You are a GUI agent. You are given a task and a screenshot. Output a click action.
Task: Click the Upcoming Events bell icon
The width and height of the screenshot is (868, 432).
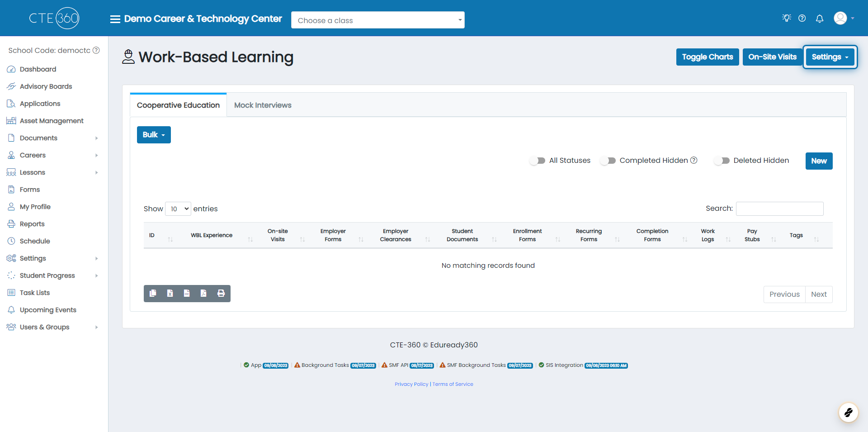pos(11,310)
